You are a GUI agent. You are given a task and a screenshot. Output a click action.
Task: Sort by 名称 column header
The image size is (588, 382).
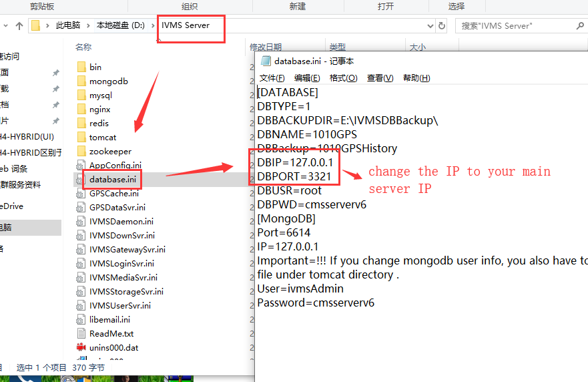83,47
